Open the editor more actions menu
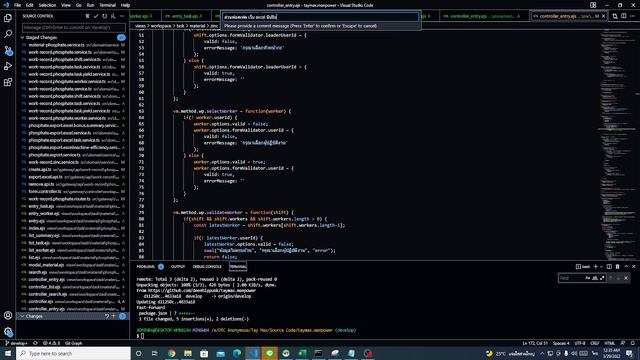 (633, 16)
